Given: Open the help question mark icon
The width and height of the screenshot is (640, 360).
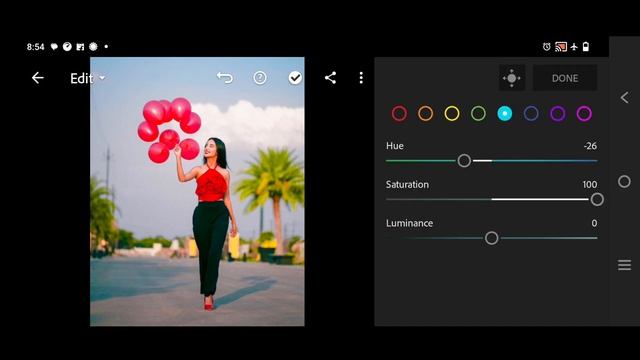Looking at the screenshot, I should tap(260, 78).
